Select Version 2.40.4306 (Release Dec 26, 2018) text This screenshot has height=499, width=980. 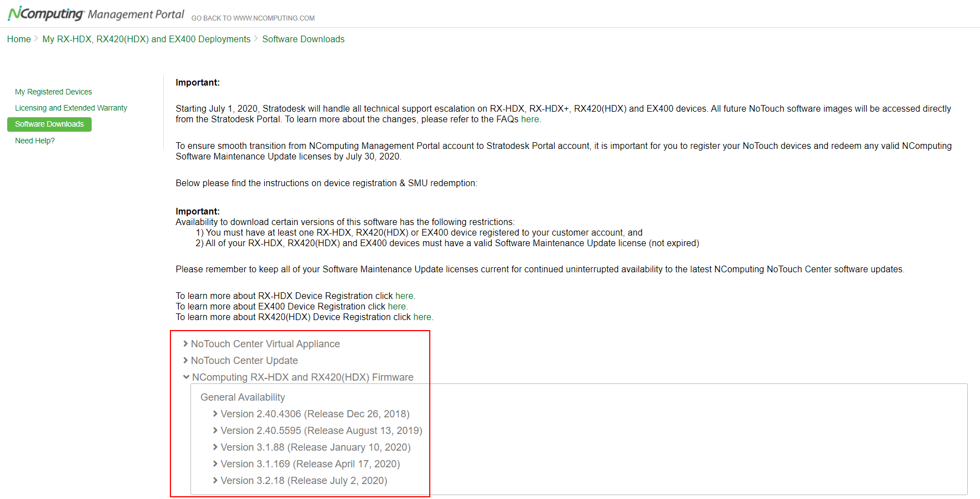point(315,414)
